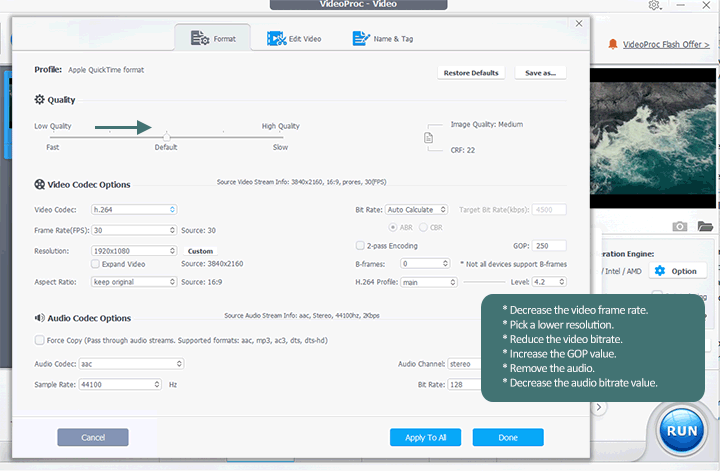Click Apply To All button
Viewport: 720px width, 471px height.
coord(425,437)
